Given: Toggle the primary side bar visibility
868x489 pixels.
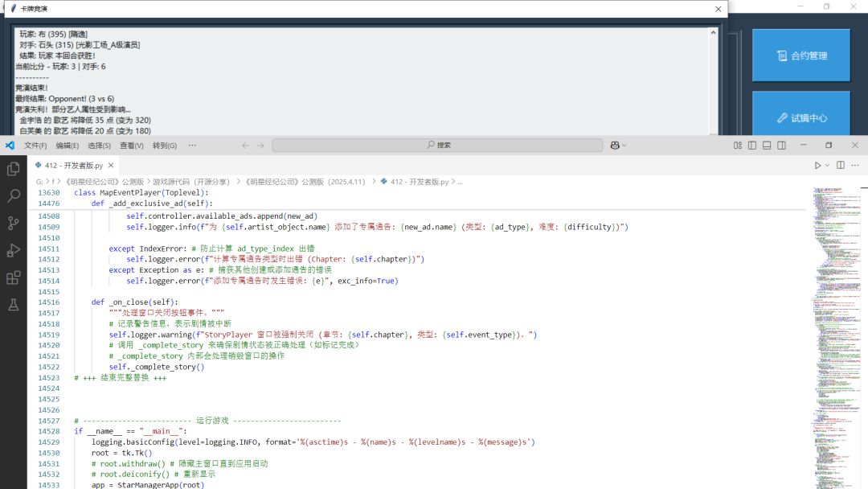Looking at the screenshot, I should [x=752, y=146].
